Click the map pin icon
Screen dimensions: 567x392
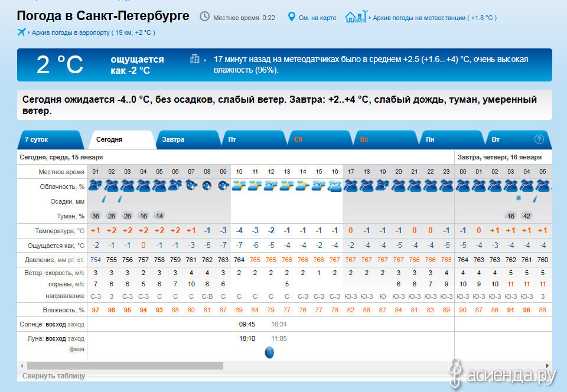[x=291, y=17]
